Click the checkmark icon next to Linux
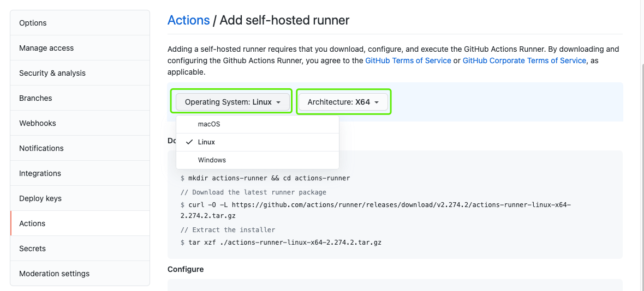Screen dimensions: 644x291 [189, 142]
